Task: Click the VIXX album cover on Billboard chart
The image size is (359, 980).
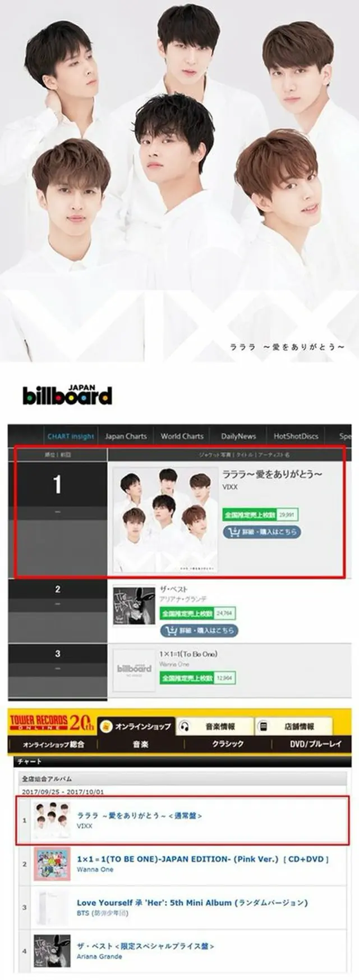Action: point(165,519)
